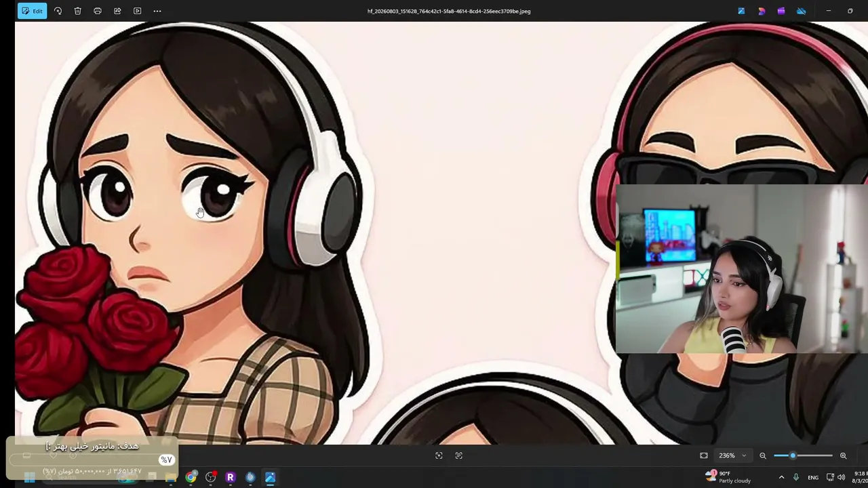The height and width of the screenshot is (488, 868).
Task: Click the scan text icon in the bottom bar
Action: point(459,455)
